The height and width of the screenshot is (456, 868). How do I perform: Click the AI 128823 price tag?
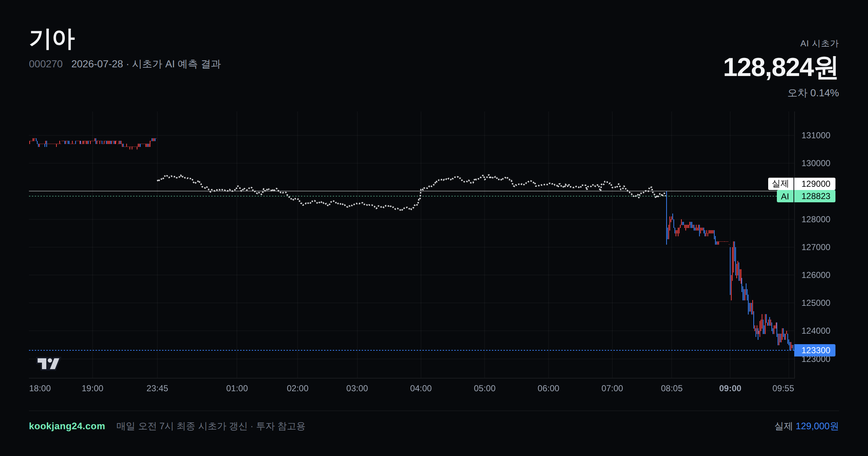coord(806,196)
